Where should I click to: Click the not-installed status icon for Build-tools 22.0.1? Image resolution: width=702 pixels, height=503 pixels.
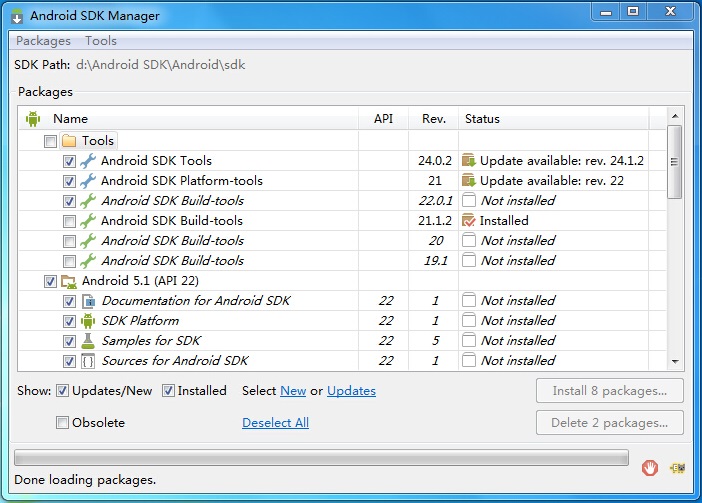[x=469, y=200]
